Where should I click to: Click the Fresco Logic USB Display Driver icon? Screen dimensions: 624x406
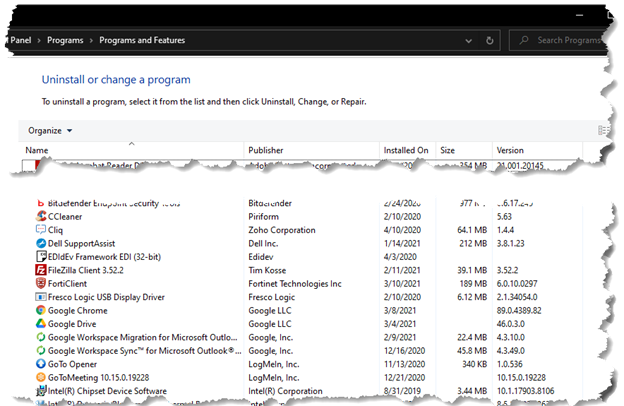tap(41, 297)
